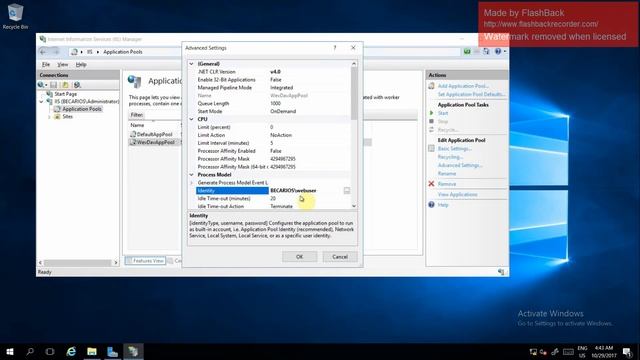Collapse the BECARIOS server tree node
Viewport: 640px width, 360px height.
pyautogui.click(x=41, y=101)
